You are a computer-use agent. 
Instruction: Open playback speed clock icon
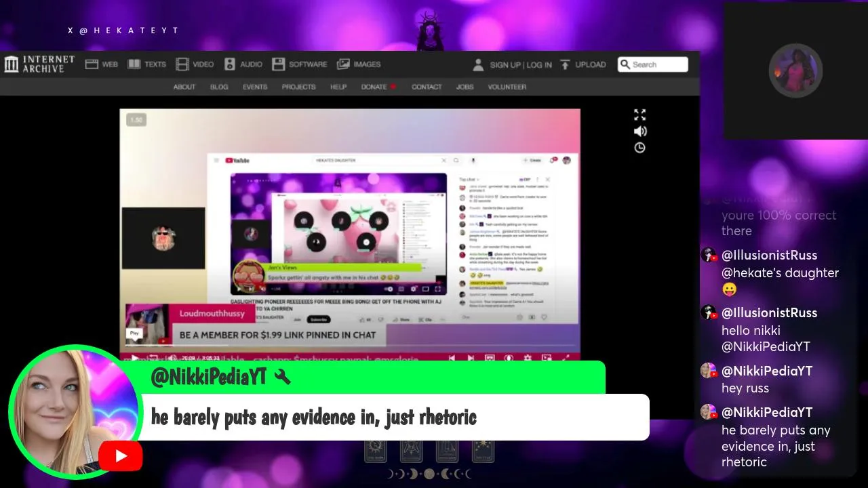[x=640, y=148]
